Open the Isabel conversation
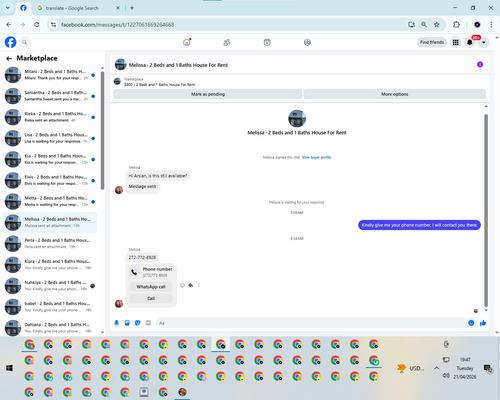Screen dimensions: 500x400 50,307
